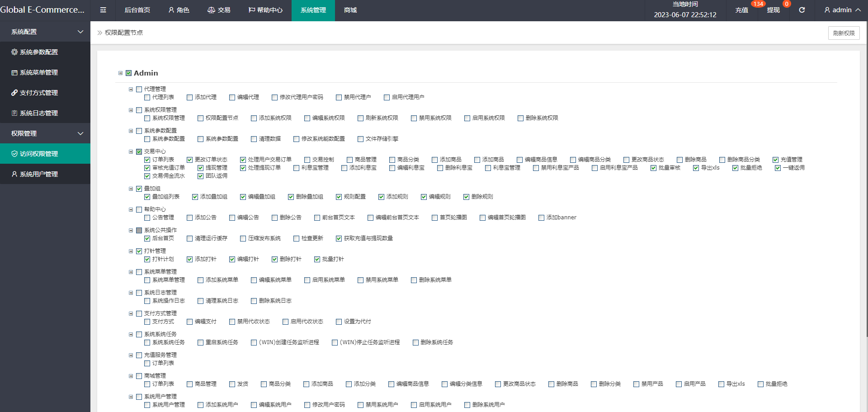Viewport: 868px width, 412px height.
Task: Open the admin user dropdown
Action: pos(842,10)
